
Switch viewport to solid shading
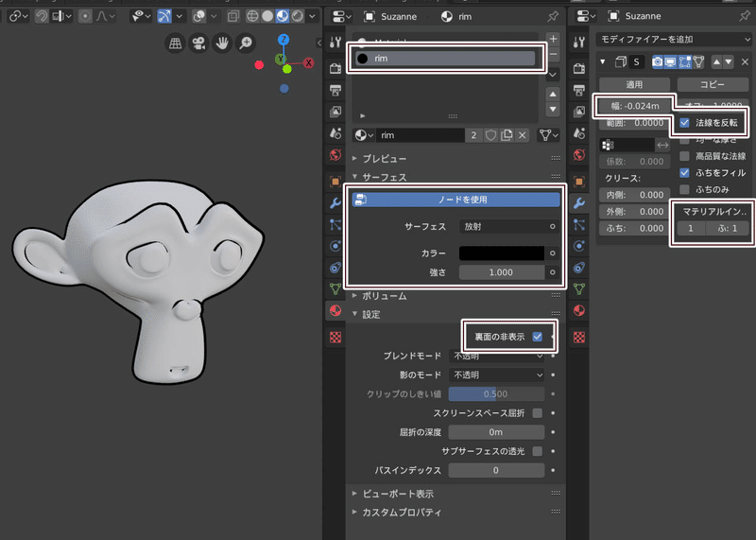267,16
